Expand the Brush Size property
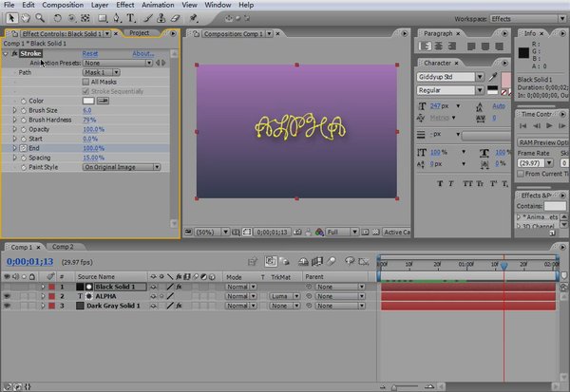570x392 pixels. (14, 110)
